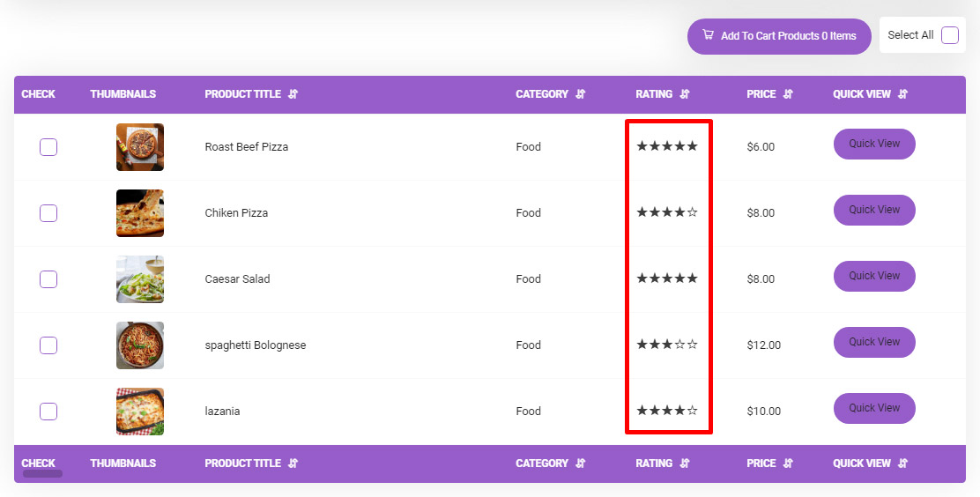The image size is (980, 497).
Task: Click the Chiken Pizza product title
Action: 236,213
